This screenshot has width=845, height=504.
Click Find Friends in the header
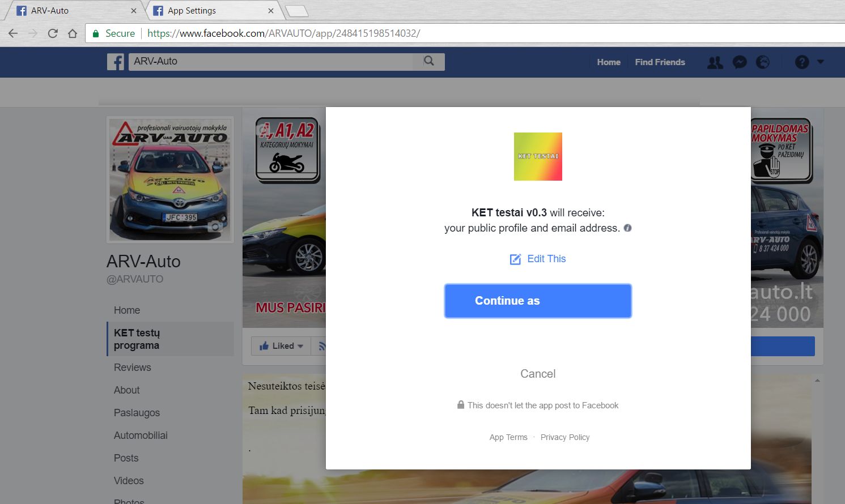tap(660, 62)
